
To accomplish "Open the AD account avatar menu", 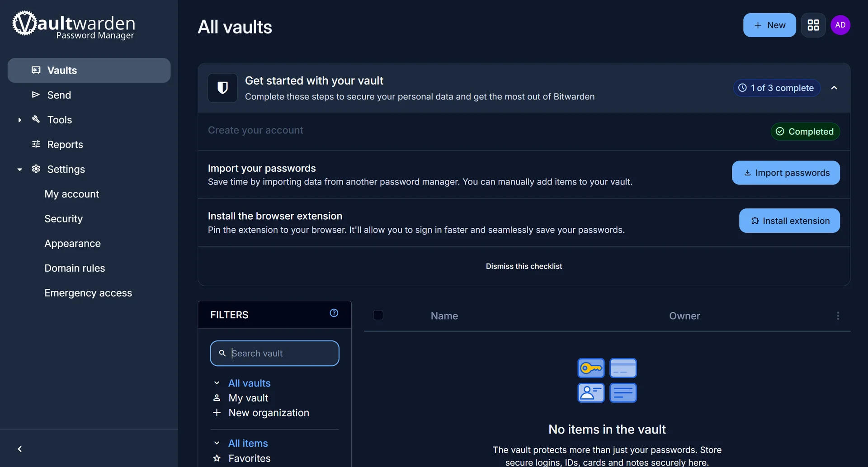I will click(x=840, y=25).
